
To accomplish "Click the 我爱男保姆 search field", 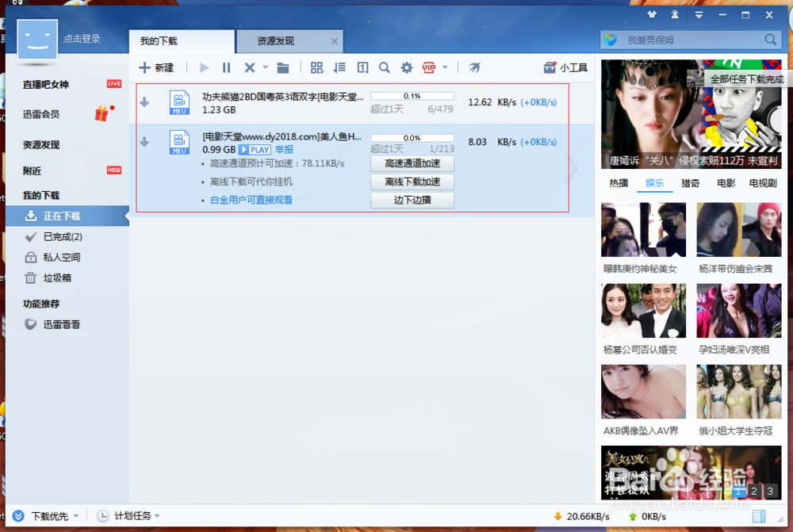I will [x=691, y=40].
